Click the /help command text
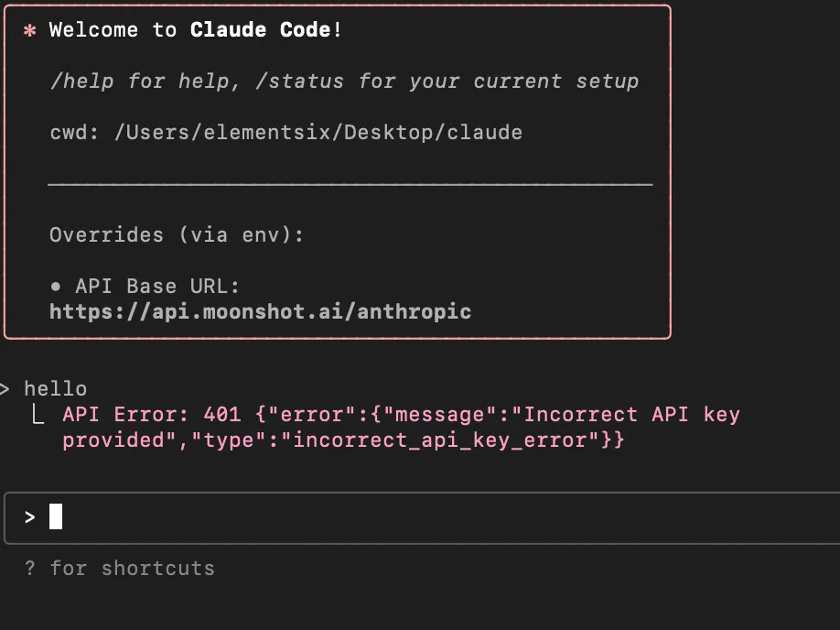 (82, 81)
